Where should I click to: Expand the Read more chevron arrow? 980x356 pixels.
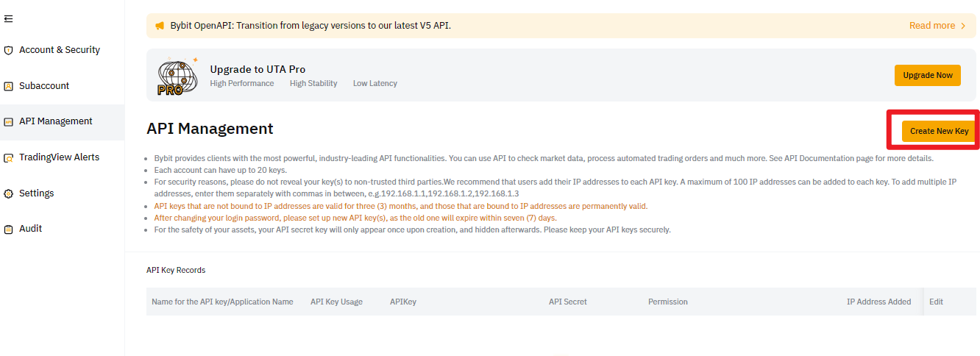point(963,26)
